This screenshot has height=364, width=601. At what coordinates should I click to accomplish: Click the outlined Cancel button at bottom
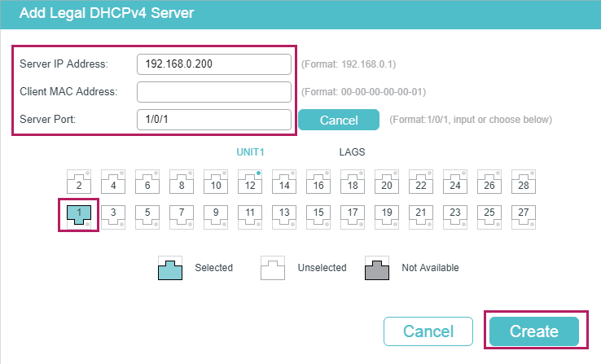coord(428,331)
